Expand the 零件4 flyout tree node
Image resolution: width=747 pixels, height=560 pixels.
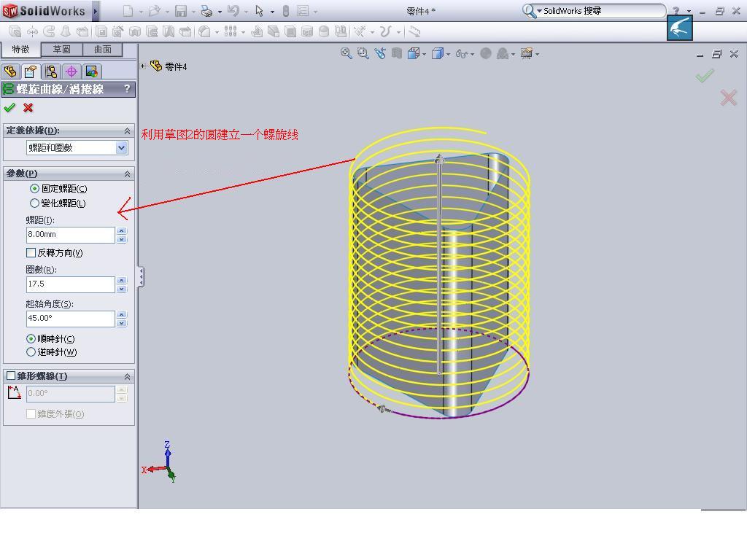pos(143,66)
